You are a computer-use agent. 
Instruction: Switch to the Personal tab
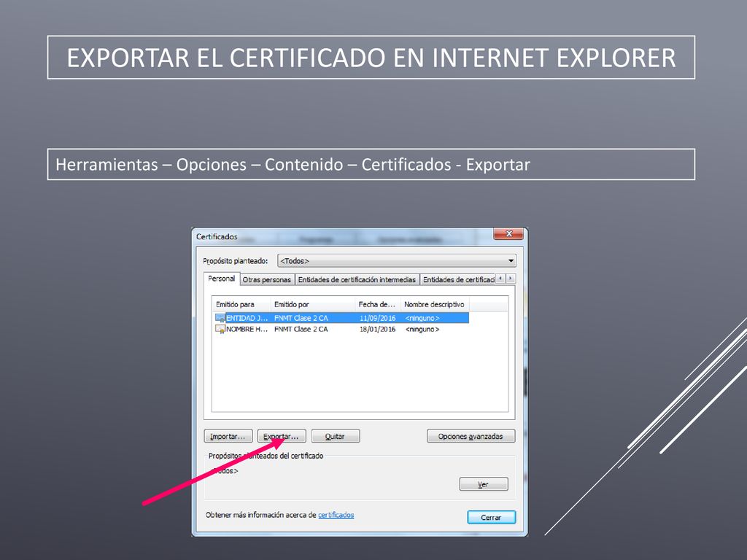coord(222,279)
